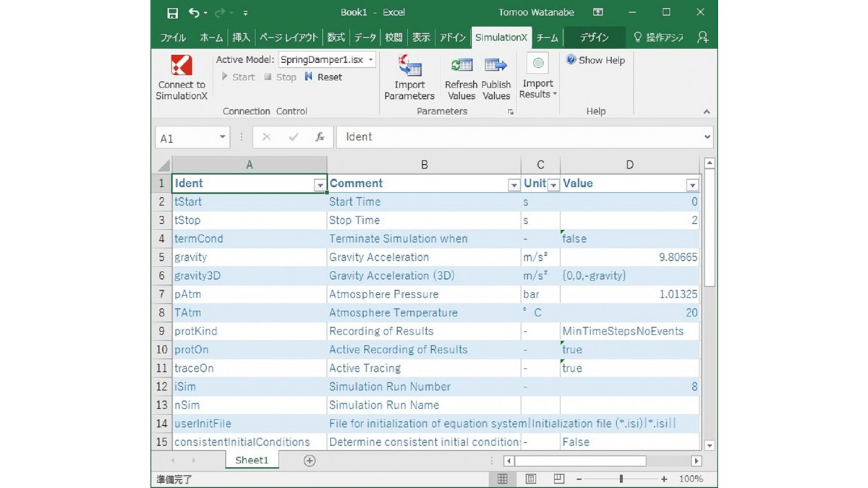Switch to Normal view
Image resolution: width=868 pixels, height=488 pixels.
[x=503, y=479]
